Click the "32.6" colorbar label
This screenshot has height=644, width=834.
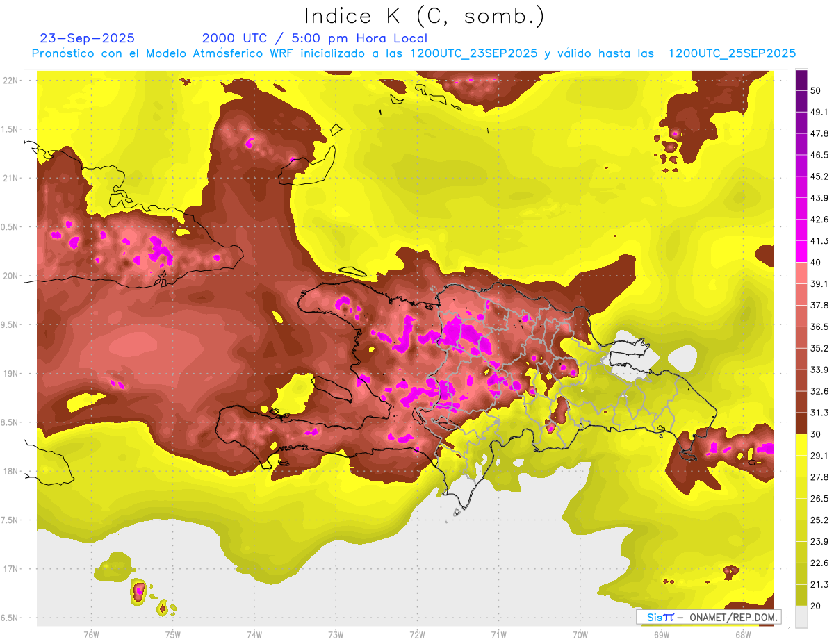coord(819,391)
